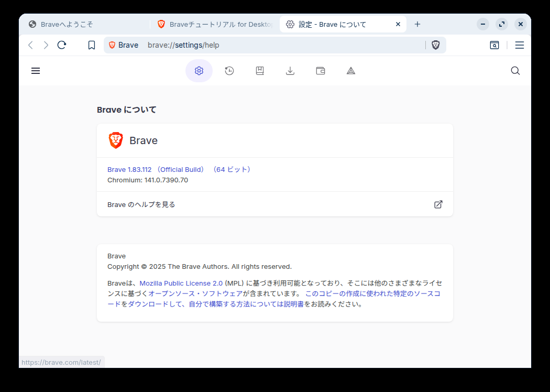Open the ダウンロードして、自分で構築する方法については説明書 link
Image resolution: width=550 pixels, height=392 pixels.
coord(216,304)
